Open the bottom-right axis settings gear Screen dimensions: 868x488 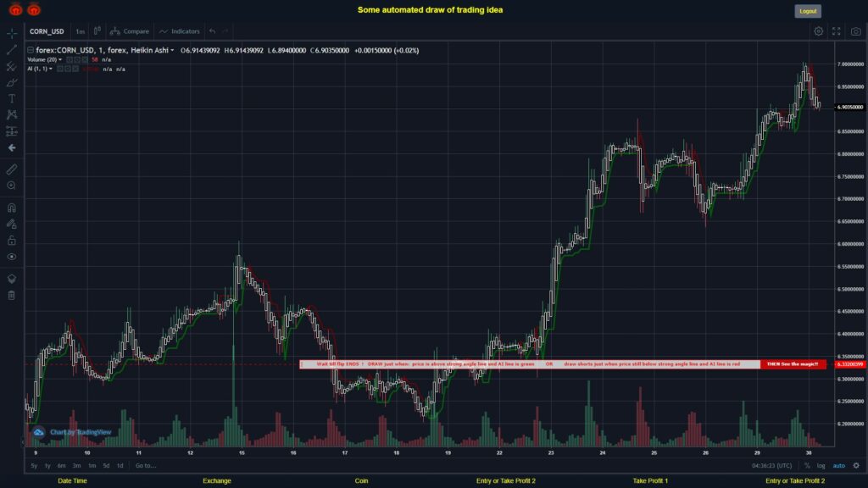tap(856, 466)
